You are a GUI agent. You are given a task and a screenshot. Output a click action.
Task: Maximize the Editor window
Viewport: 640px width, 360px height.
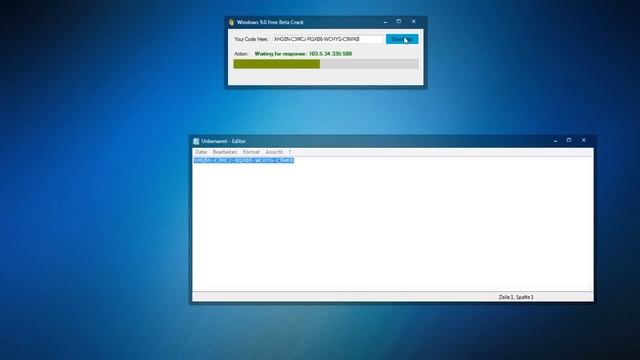click(x=569, y=140)
